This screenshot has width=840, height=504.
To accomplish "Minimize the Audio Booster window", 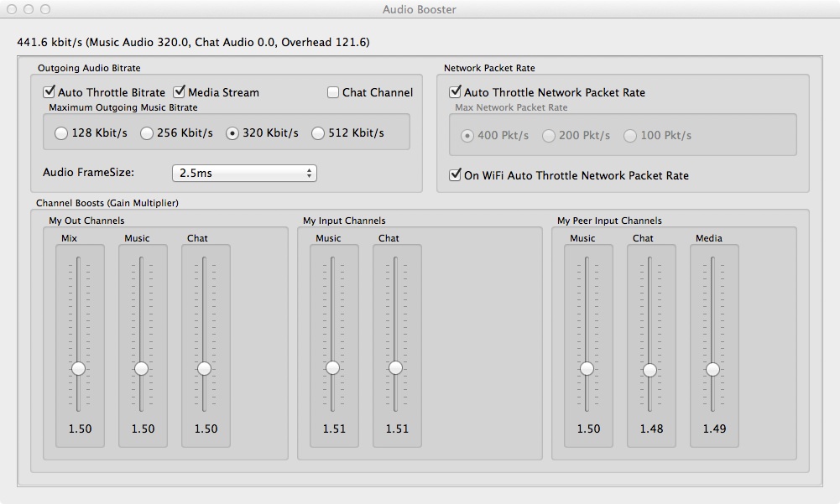I will tap(29, 9).
